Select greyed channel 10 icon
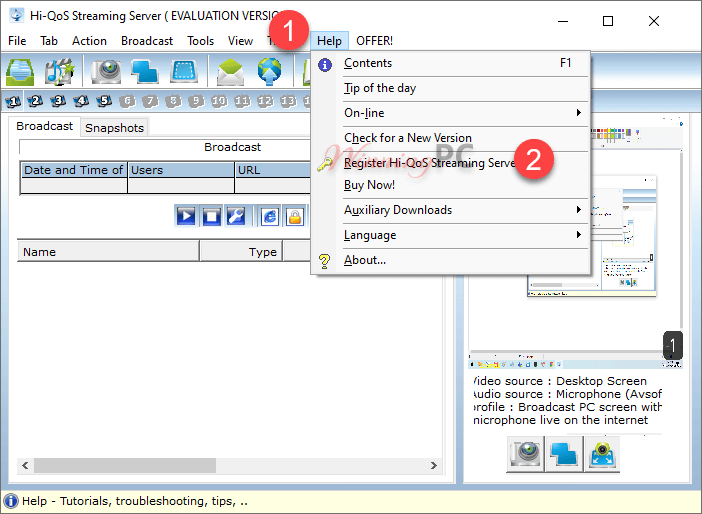702x514 pixels. (219, 101)
